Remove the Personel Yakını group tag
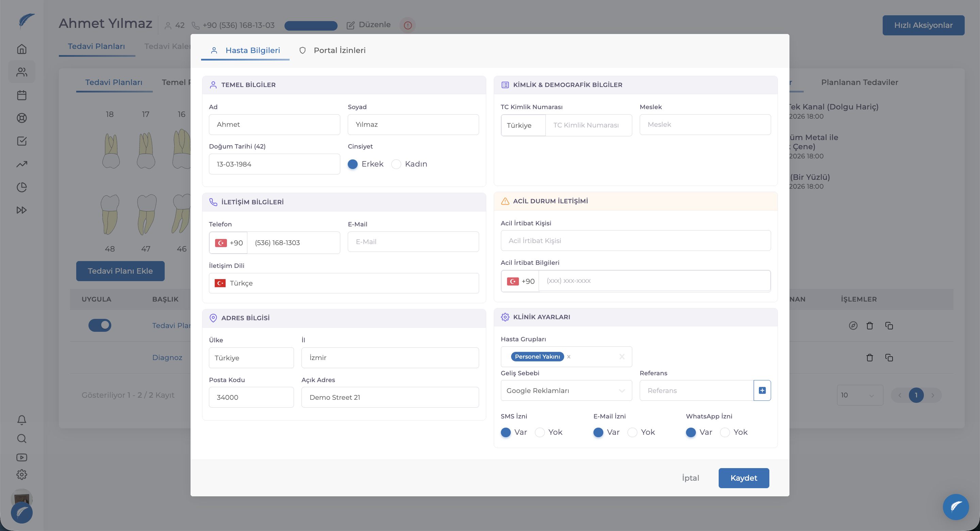The width and height of the screenshot is (980, 531). (x=568, y=357)
